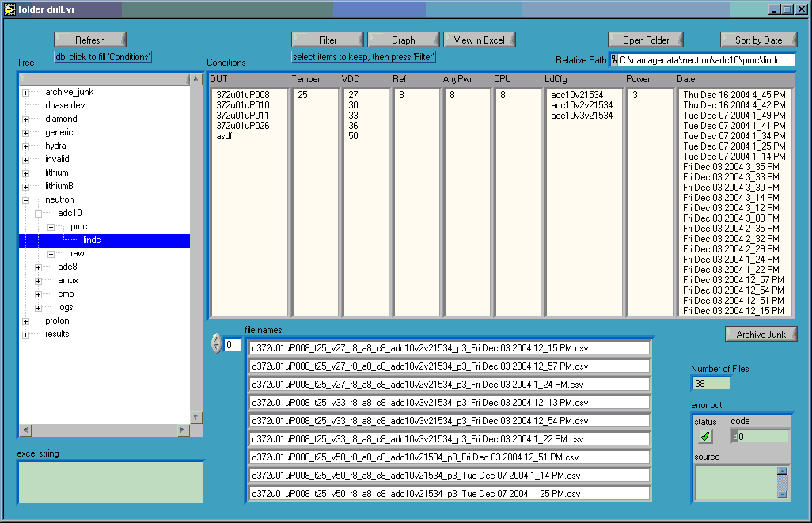Increment the file index with the up arrow

click(x=214, y=339)
